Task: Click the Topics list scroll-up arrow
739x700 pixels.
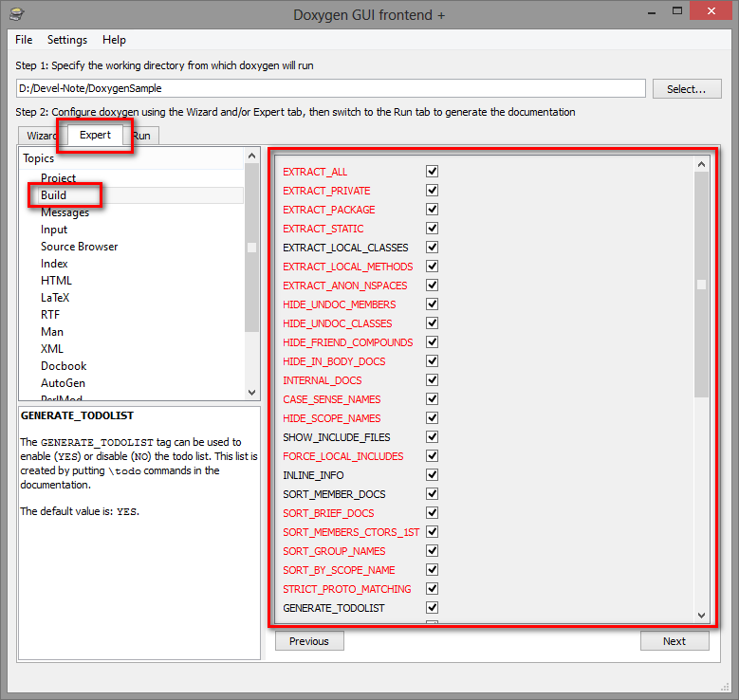Action: click(251, 156)
